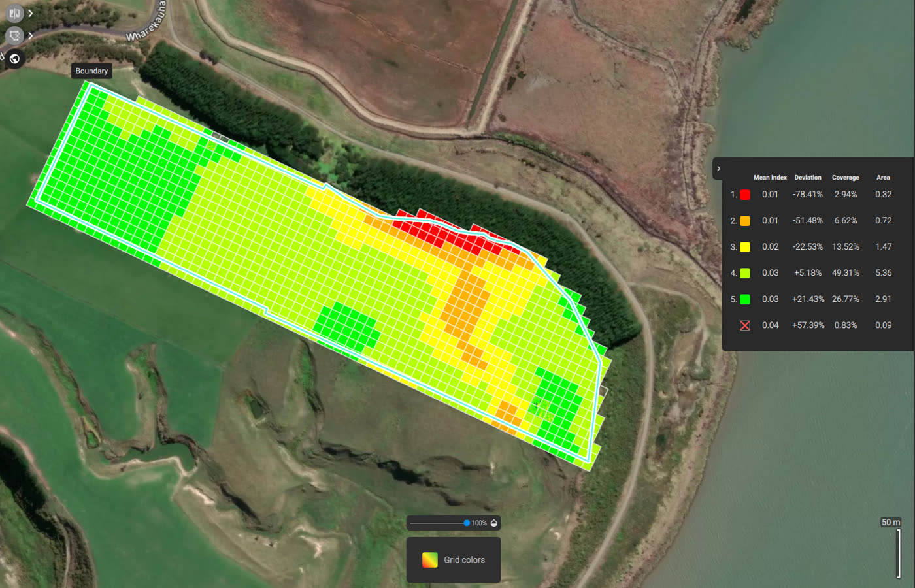This screenshot has width=915, height=588.
Task: Click the 100% opacity value
Action: [x=479, y=523]
